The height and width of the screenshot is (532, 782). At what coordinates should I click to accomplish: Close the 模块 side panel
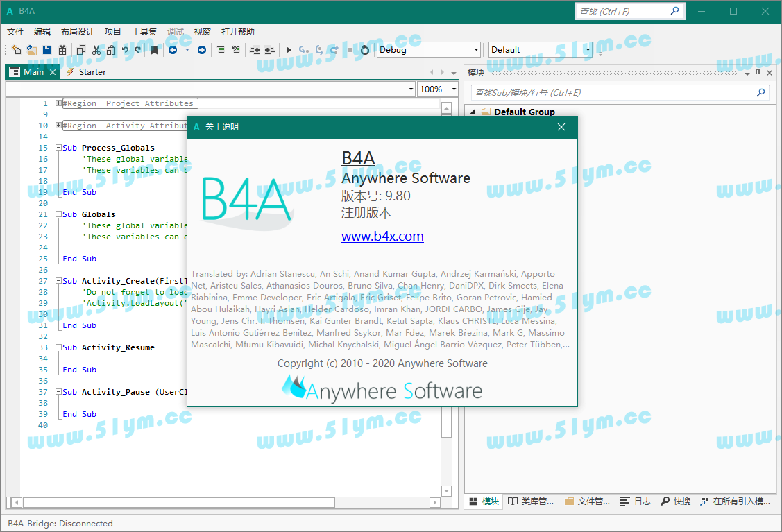coord(770,73)
